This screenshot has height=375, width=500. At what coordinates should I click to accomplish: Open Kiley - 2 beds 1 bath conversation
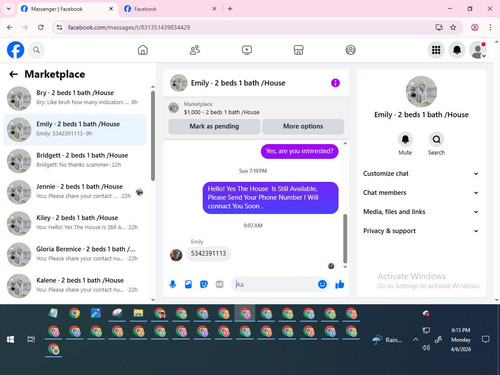[x=75, y=223]
